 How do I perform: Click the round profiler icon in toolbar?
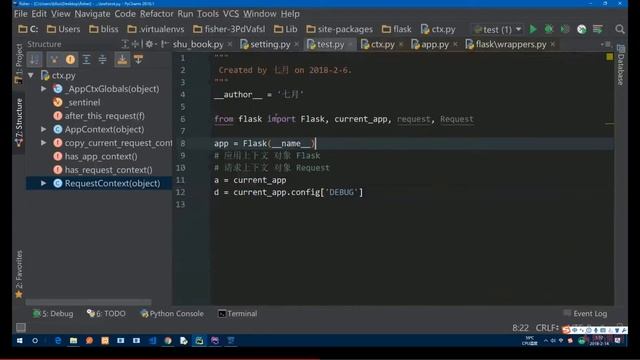(582, 29)
